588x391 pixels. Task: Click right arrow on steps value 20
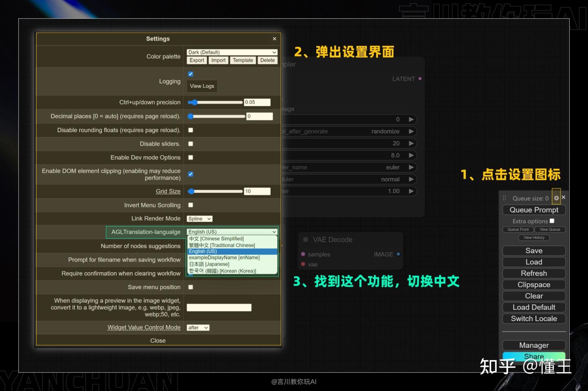[411, 143]
